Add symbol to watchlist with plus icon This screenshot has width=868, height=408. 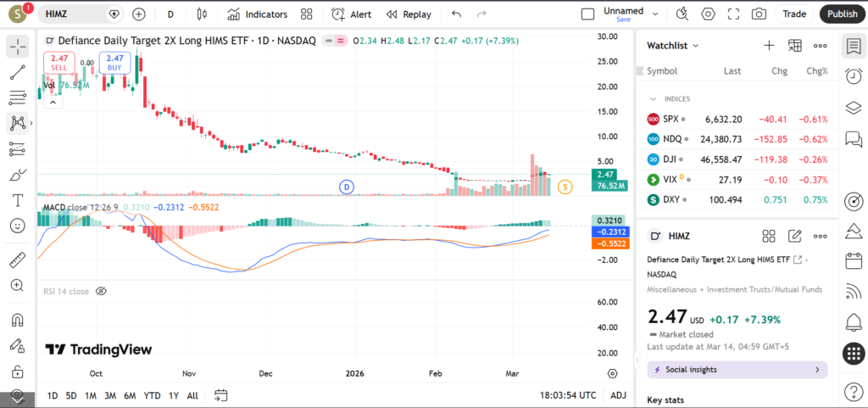click(769, 46)
